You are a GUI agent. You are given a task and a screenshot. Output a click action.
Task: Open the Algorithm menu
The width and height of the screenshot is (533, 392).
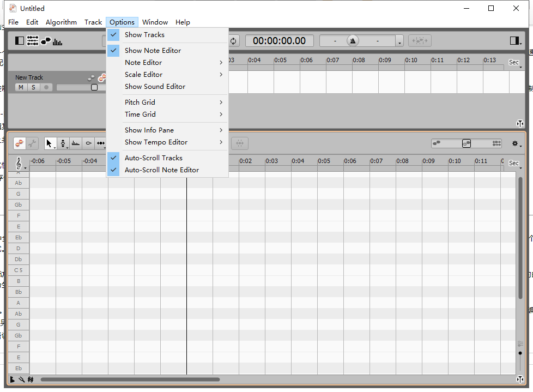pyautogui.click(x=61, y=22)
